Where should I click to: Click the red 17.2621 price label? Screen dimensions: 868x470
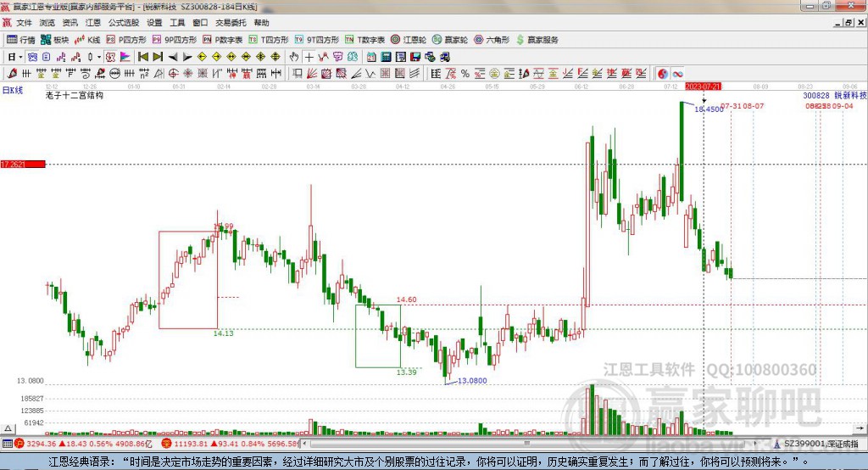(x=23, y=164)
